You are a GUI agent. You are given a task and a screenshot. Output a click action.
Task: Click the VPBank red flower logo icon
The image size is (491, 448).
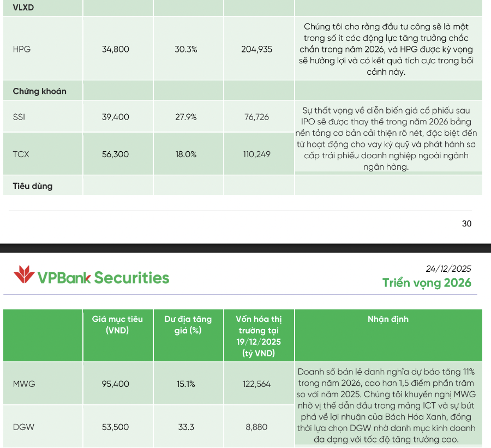[23, 275]
